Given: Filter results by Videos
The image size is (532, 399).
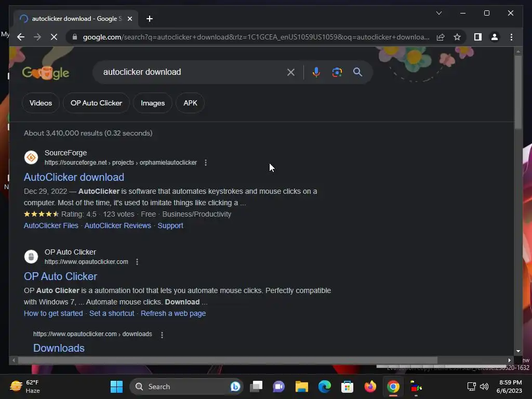Looking at the screenshot, I should click(x=41, y=103).
